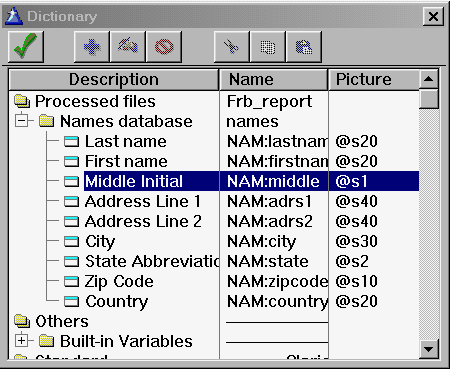The height and width of the screenshot is (369, 450).
Task: Click the Zip Code field icon
Action: [71, 282]
